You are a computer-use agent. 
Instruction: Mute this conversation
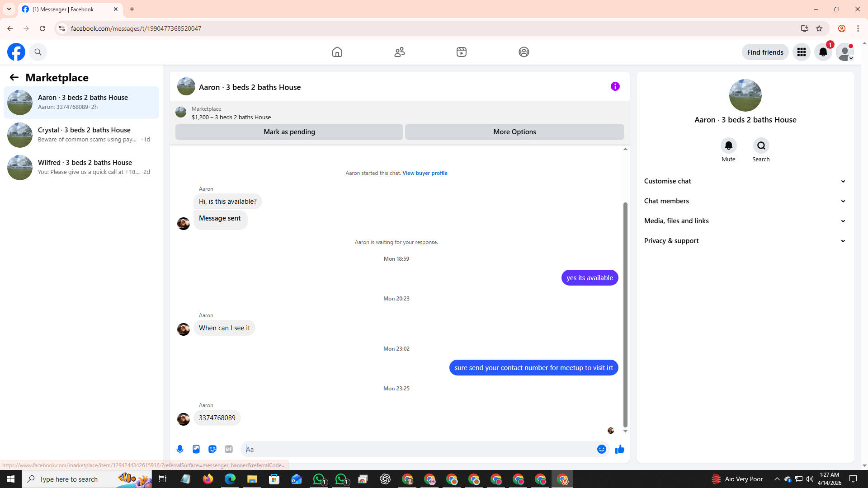click(728, 146)
